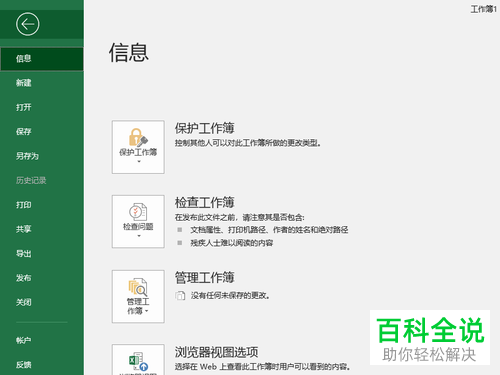Viewport: 500px width, 375px height.
Task: Expand the 管理工作簿 dropdown arrow
Action: (x=147, y=311)
